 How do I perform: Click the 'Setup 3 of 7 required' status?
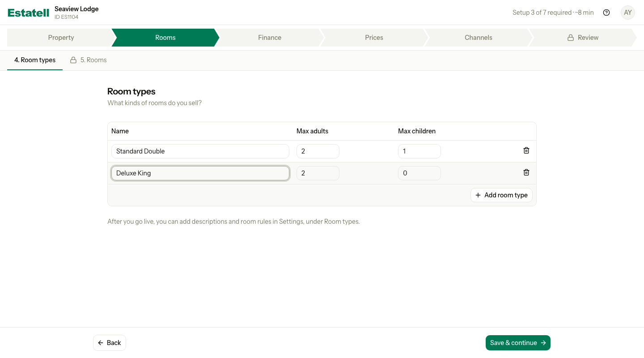click(553, 13)
